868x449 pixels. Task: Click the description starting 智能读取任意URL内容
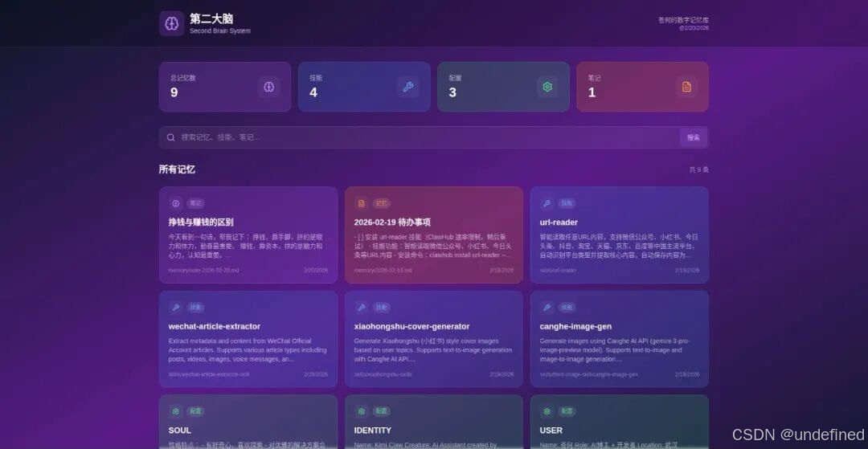tap(619, 246)
